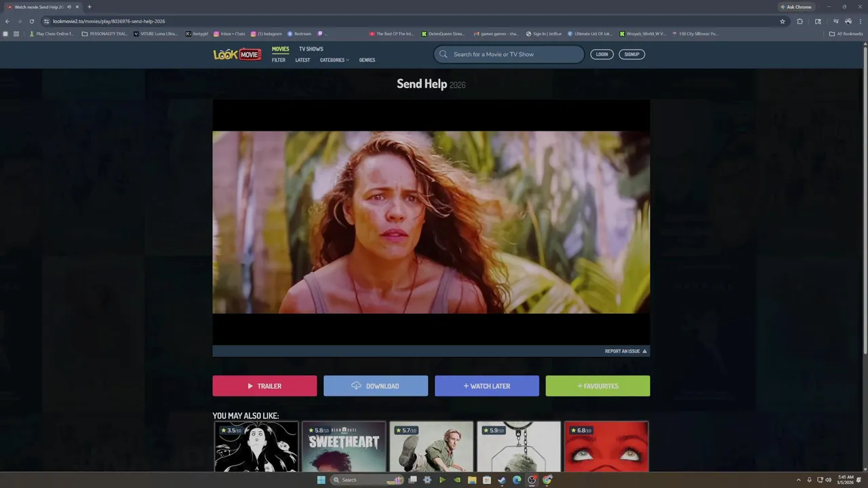Click the Send Help video player

pos(431,222)
